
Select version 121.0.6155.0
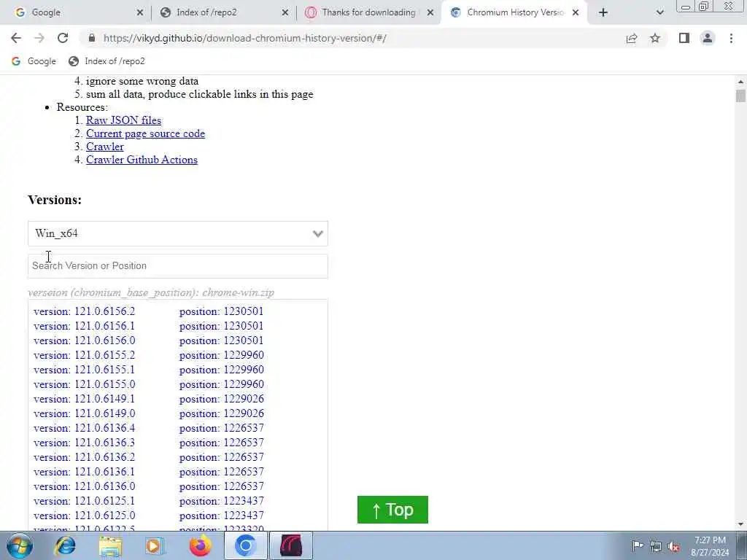click(85, 384)
